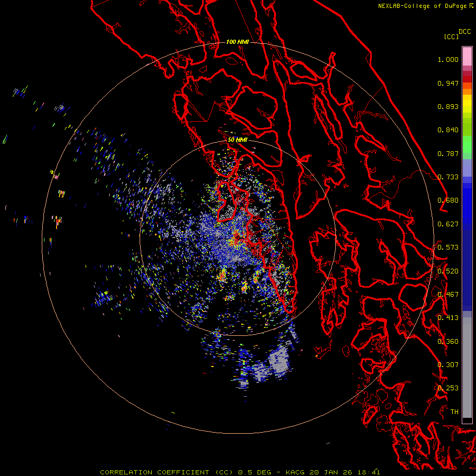Image resolution: width=476 pixels, height=476 pixels.
Task: Click the 0.307 color scale label
Action: [x=448, y=365]
